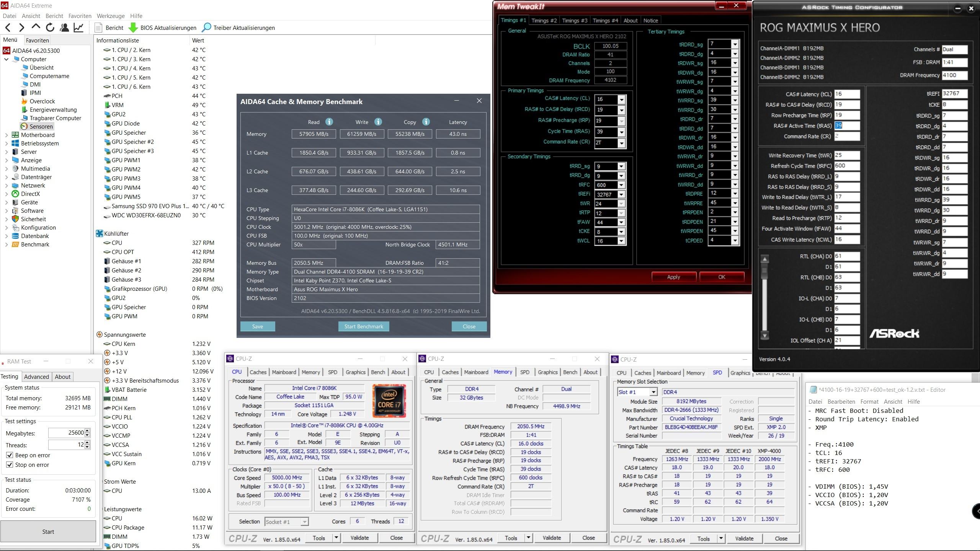Click CPU-Z window title icon of CPU tab window

tap(230, 359)
